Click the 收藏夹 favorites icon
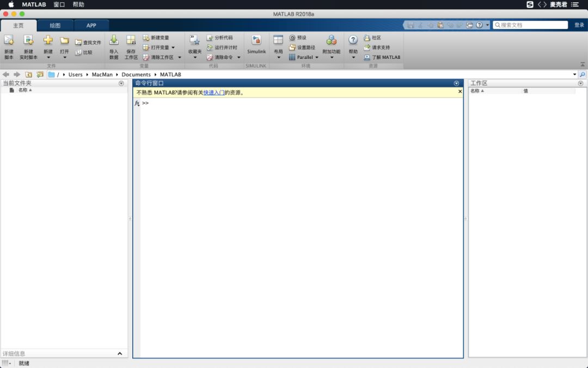 tap(194, 40)
